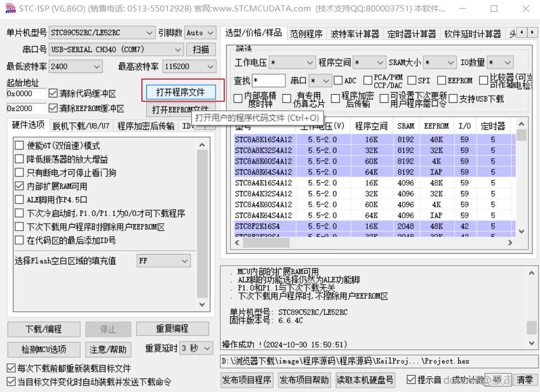Click 读取本机硬盘号 to read disk ID
Viewport: 540px width, 392px height.
[x=364, y=380]
